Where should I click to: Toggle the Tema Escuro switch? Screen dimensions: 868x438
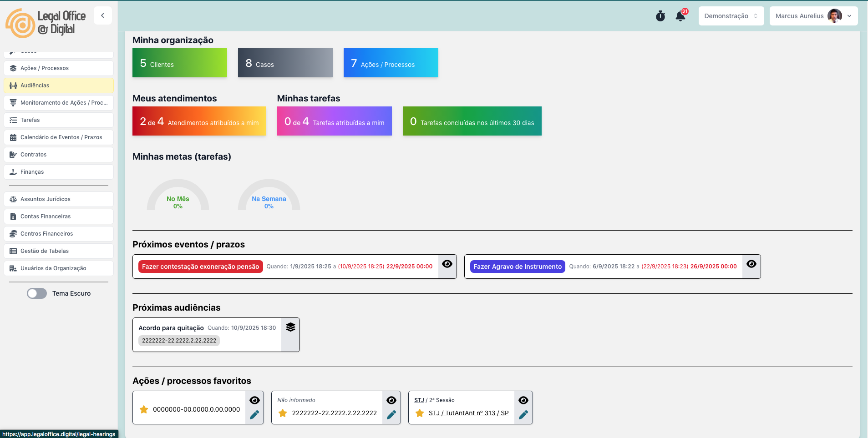pos(37,293)
